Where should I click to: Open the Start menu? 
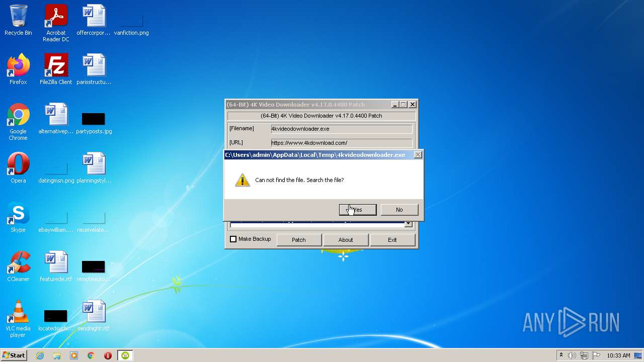(14, 355)
